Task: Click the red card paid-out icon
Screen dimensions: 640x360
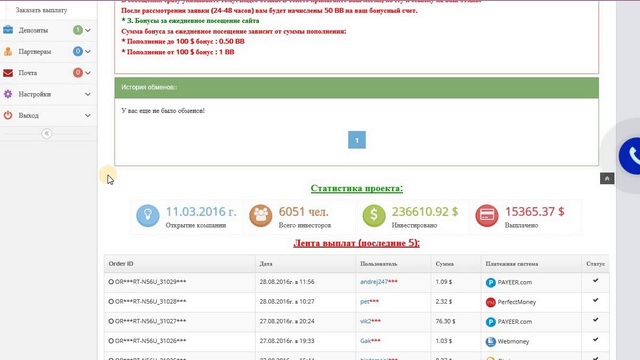Action: [x=487, y=215]
